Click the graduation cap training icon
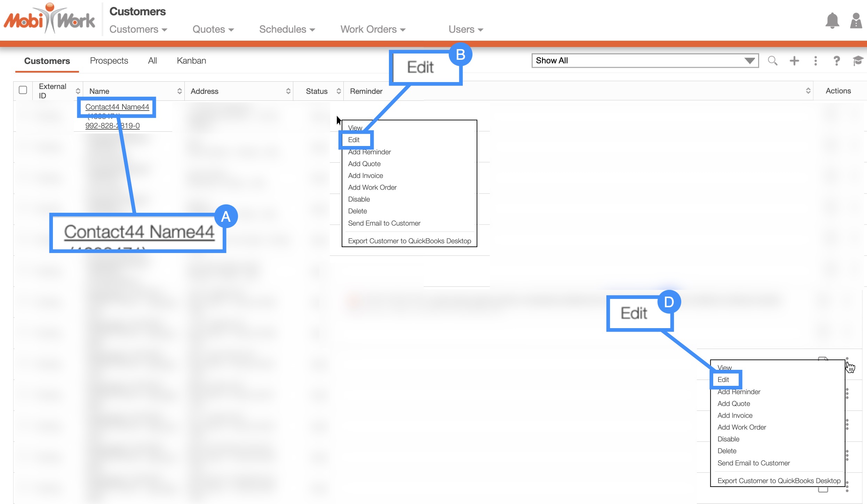Image resolution: width=867 pixels, height=504 pixels. tap(858, 61)
